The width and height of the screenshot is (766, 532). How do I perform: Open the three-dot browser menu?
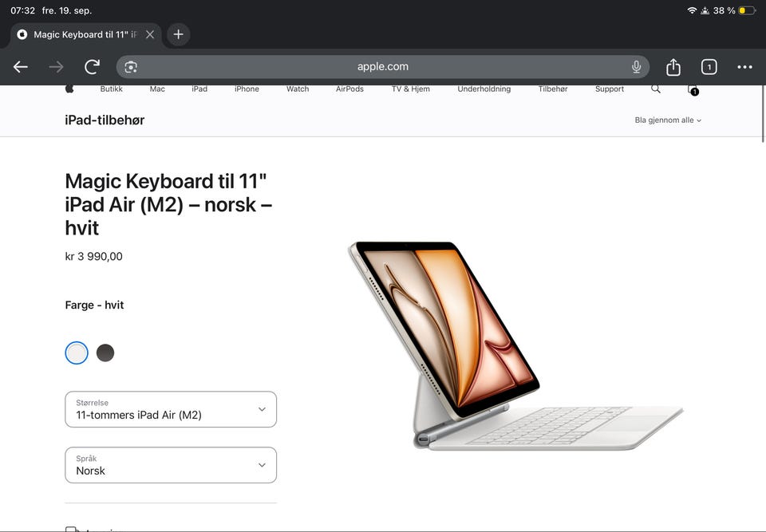744,67
